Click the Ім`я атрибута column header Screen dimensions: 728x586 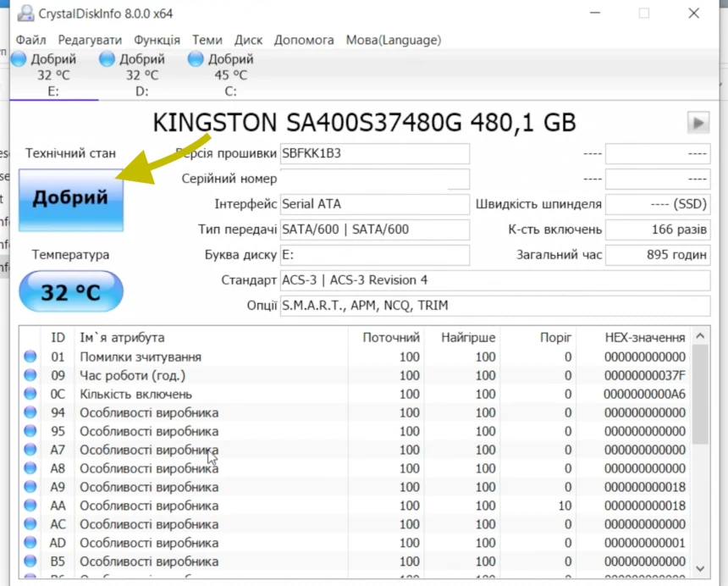(x=212, y=338)
